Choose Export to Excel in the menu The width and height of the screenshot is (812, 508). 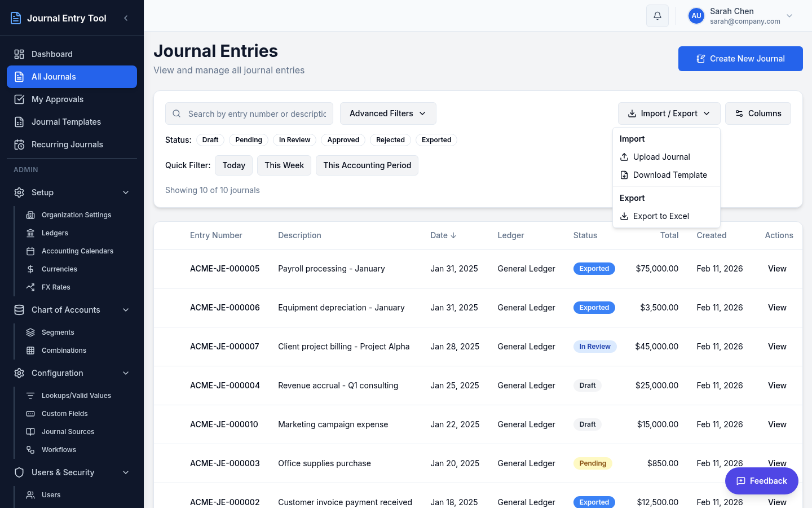[x=660, y=216]
